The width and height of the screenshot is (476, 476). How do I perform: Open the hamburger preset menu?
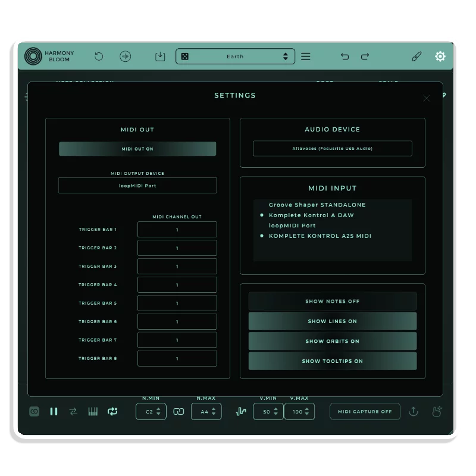pyautogui.click(x=305, y=57)
